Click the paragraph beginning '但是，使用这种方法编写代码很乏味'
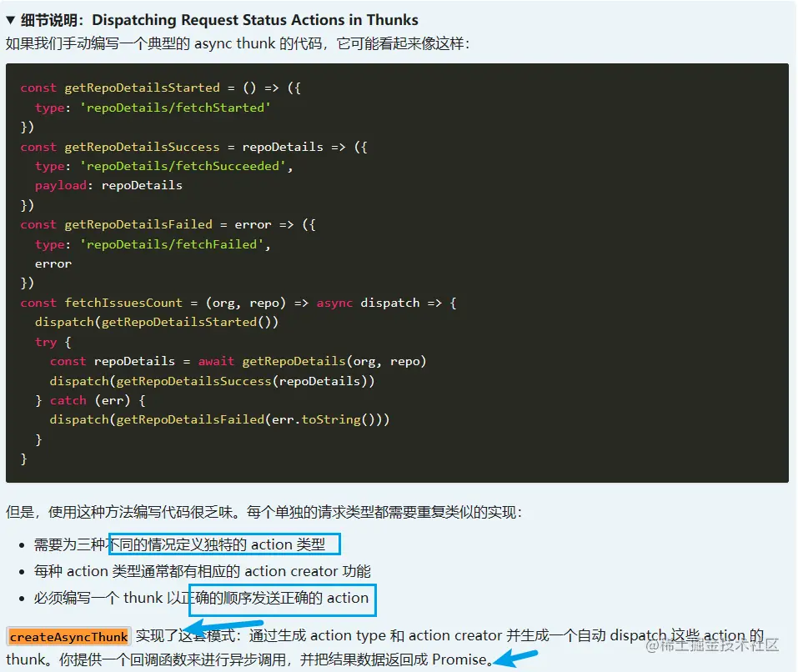 point(264,512)
